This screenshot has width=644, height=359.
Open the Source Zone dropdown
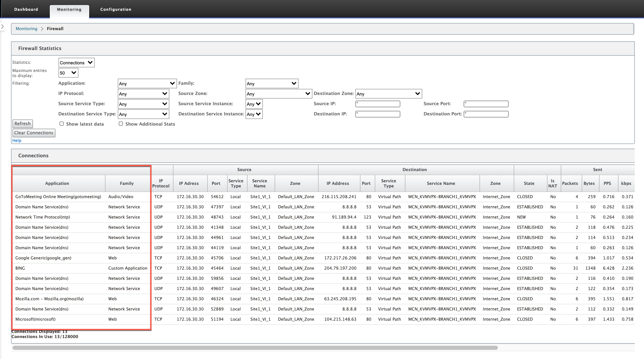pyautogui.click(x=279, y=94)
